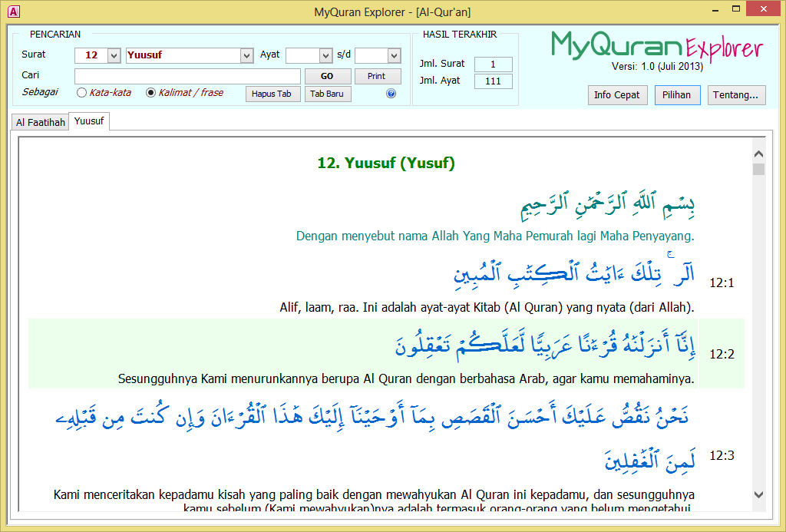
Task: Open the Surat number dropdown
Action: (114, 56)
